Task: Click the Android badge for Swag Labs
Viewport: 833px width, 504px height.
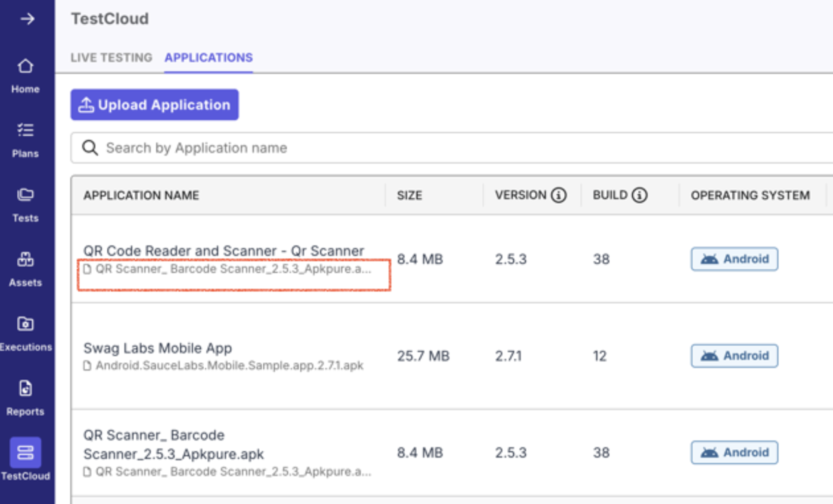Action: click(x=734, y=356)
